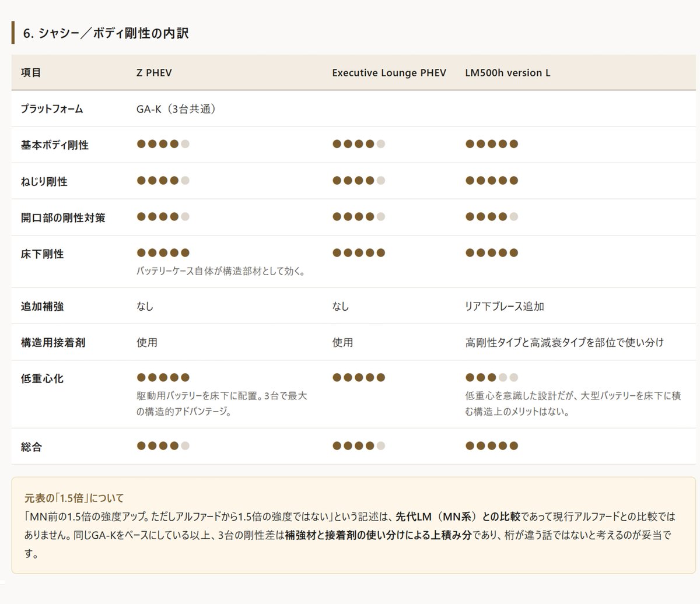Click Z PHEV rating dots for ねじり剛性
700x604 pixels.
tap(163, 180)
